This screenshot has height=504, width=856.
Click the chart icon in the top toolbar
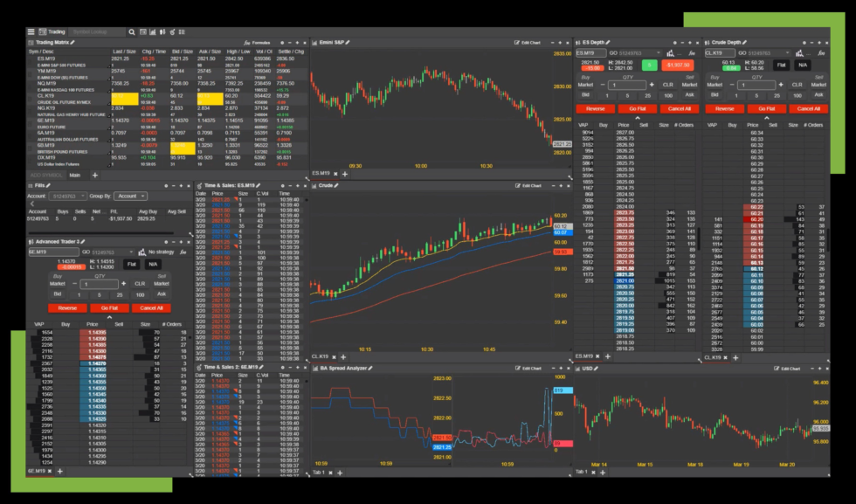pyautogui.click(x=152, y=32)
